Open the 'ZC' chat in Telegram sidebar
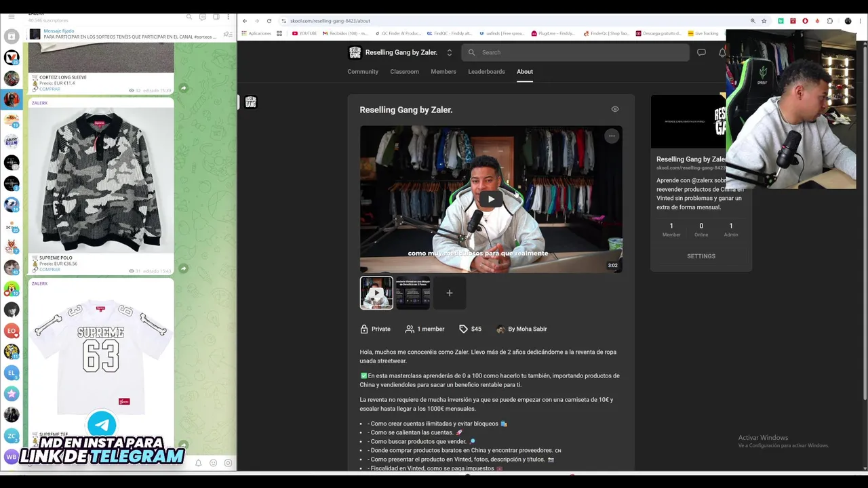 pos(12,435)
